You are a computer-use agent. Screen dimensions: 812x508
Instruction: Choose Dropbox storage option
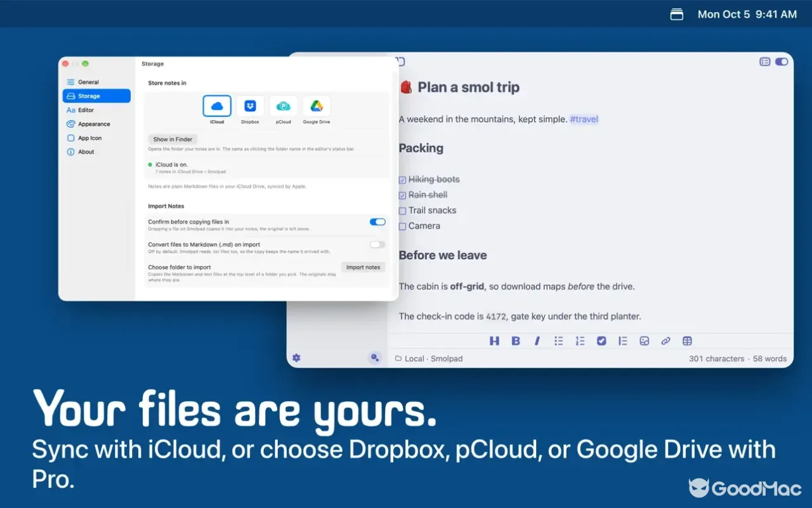[x=250, y=106]
